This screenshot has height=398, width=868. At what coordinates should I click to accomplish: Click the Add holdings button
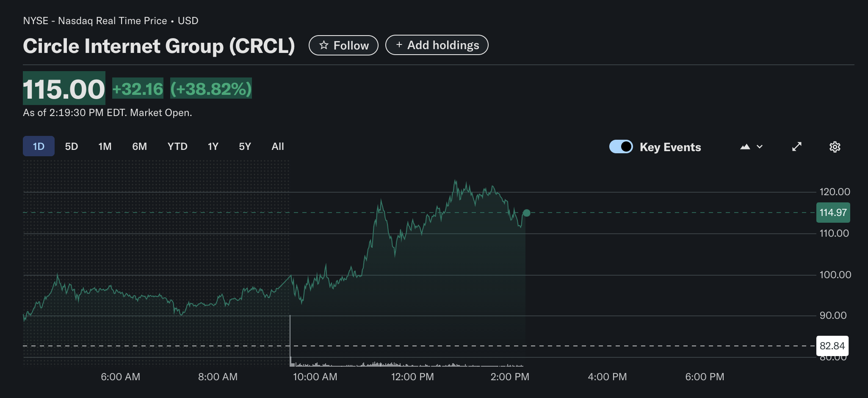(x=437, y=45)
